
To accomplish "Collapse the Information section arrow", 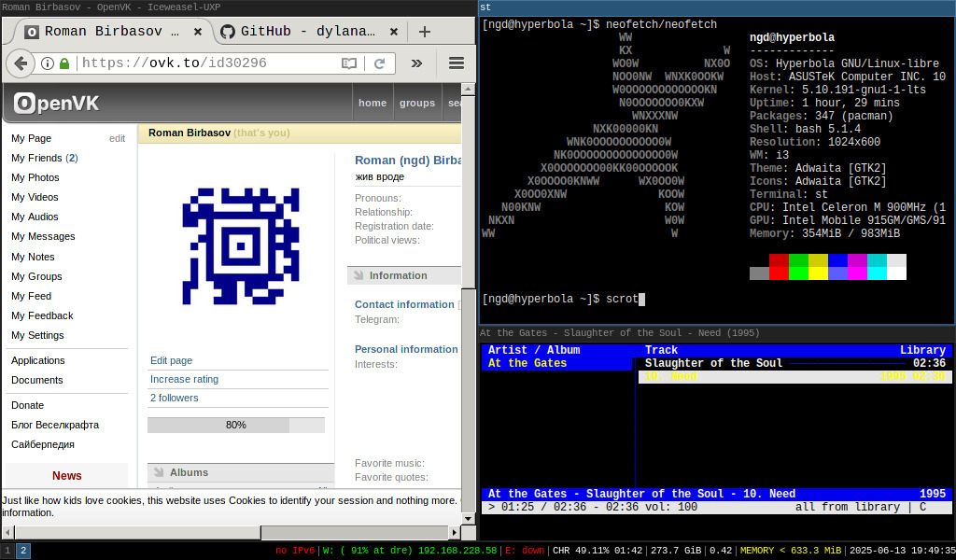I will [x=358, y=275].
